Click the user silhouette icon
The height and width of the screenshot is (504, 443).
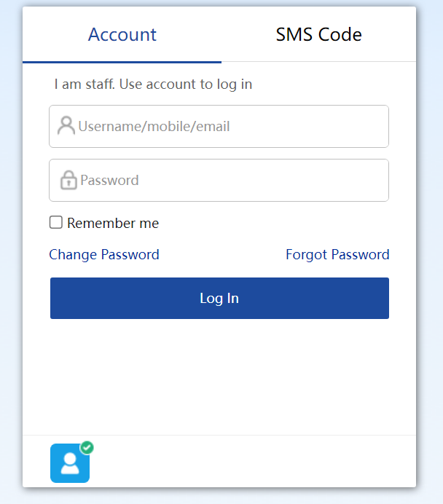(66, 126)
